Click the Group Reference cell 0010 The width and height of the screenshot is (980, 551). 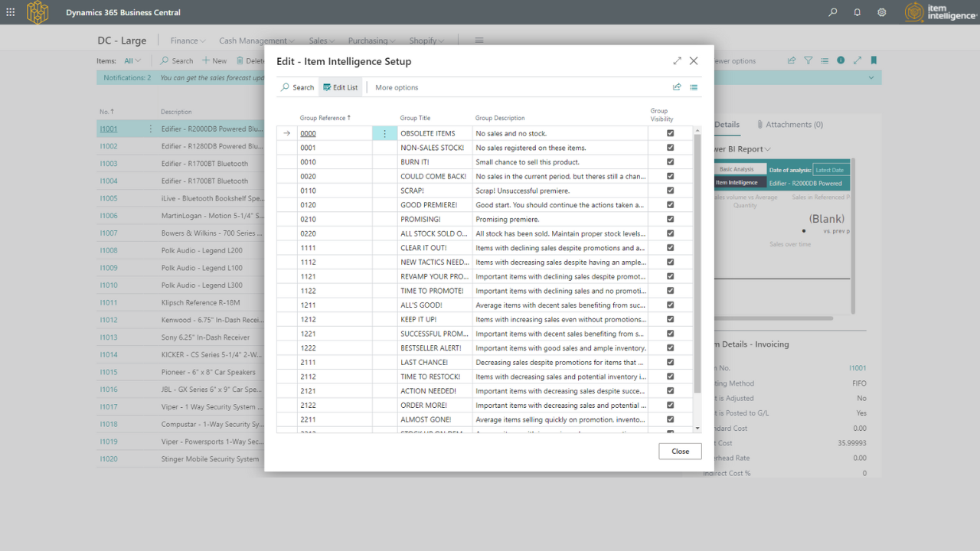[x=335, y=162]
